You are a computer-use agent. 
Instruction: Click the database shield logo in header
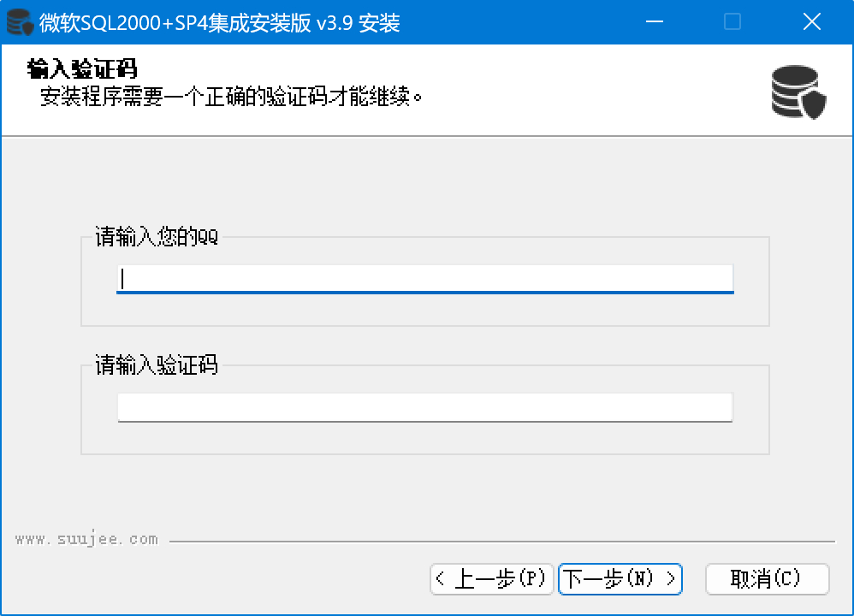tap(798, 92)
